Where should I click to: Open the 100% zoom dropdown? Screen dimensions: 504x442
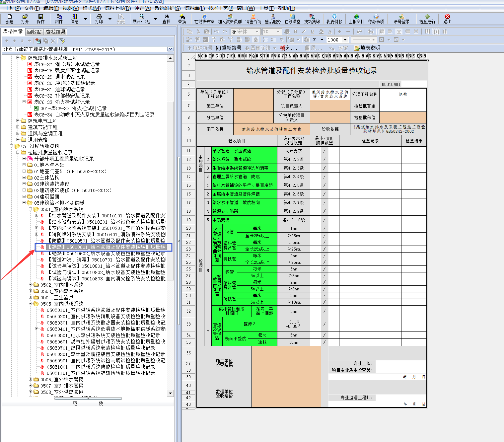pos(345,40)
